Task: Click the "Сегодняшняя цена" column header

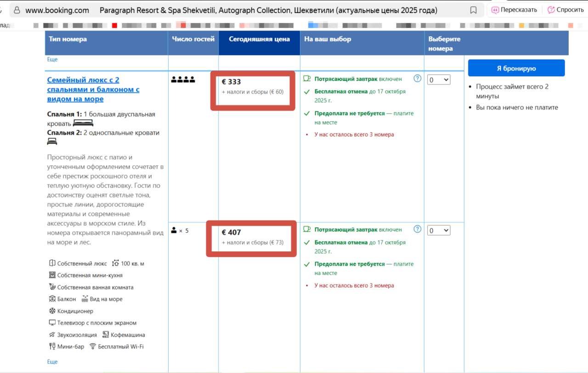Action: coord(259,39)
